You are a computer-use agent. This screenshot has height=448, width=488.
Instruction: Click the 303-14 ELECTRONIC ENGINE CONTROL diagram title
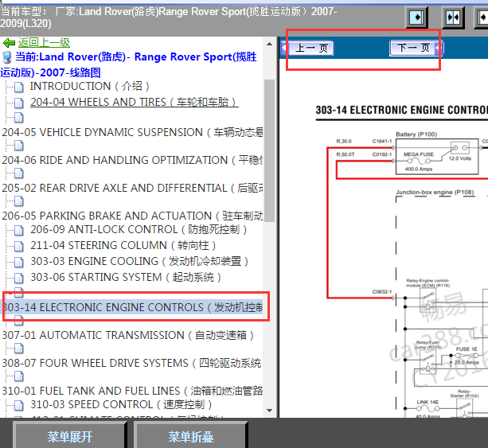[402, 110]
